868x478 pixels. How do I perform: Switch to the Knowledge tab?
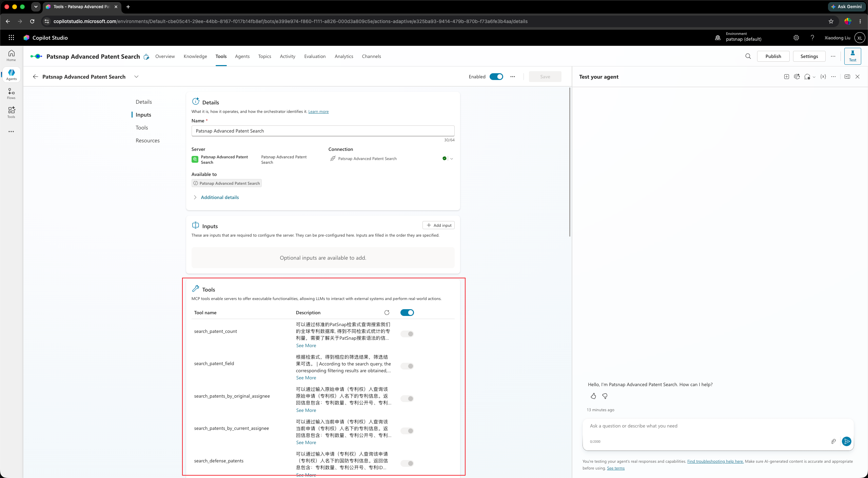pos(195,56)
